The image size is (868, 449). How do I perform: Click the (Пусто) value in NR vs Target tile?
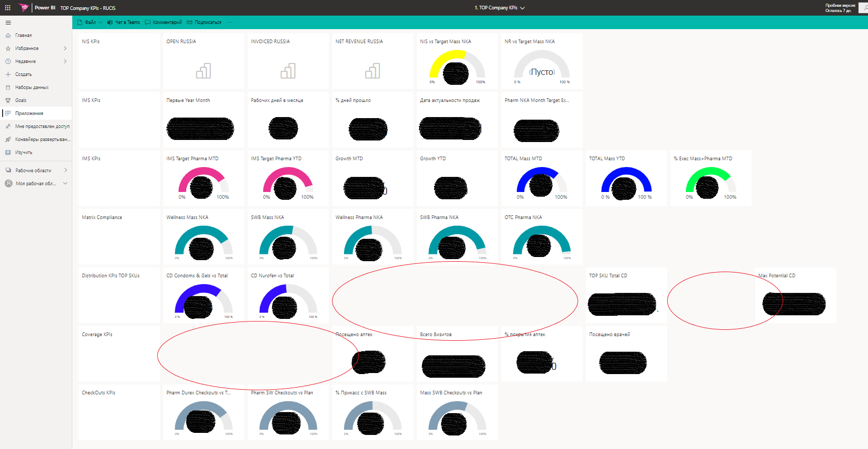point(542,72)
